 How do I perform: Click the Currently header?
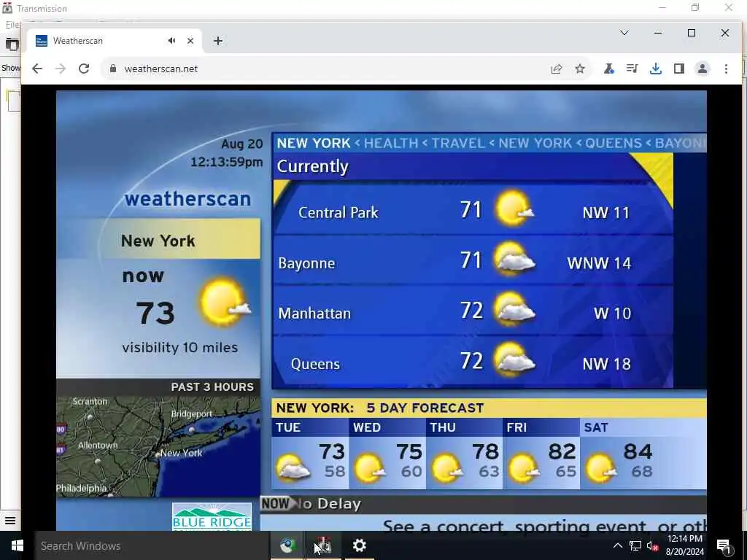(x=312, y=166)
